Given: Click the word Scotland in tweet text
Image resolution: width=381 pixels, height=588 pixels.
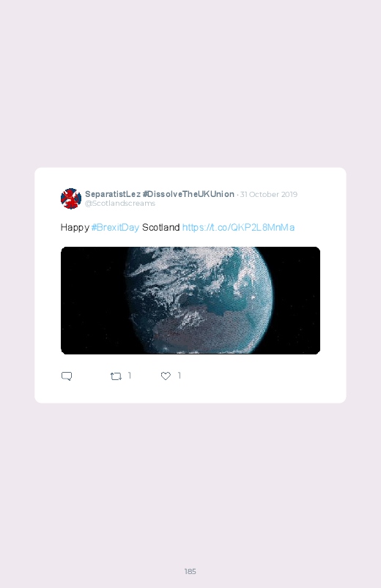Looking at the screenshot, I should [161, 227].
